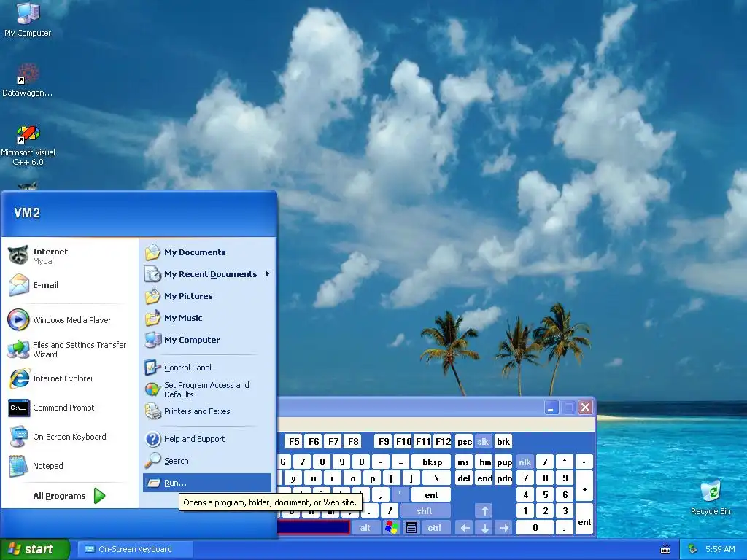Screen dimensions: 747x560
Task: Click the F12 function key
Action: 443,442
